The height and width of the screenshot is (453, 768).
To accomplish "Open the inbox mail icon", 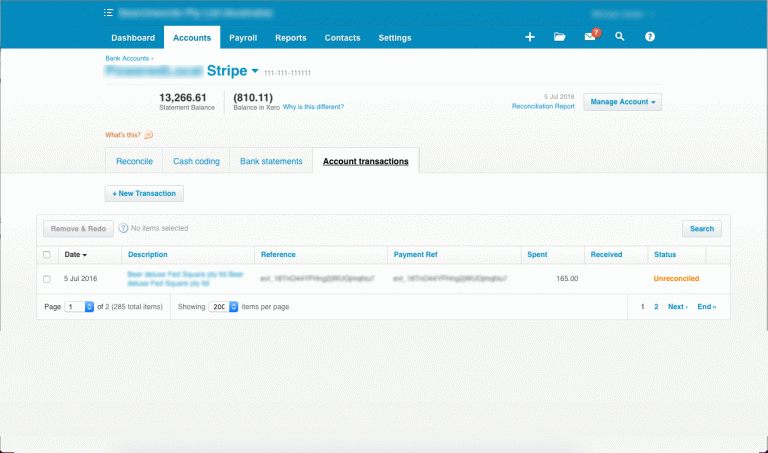I will click(590, 37).
